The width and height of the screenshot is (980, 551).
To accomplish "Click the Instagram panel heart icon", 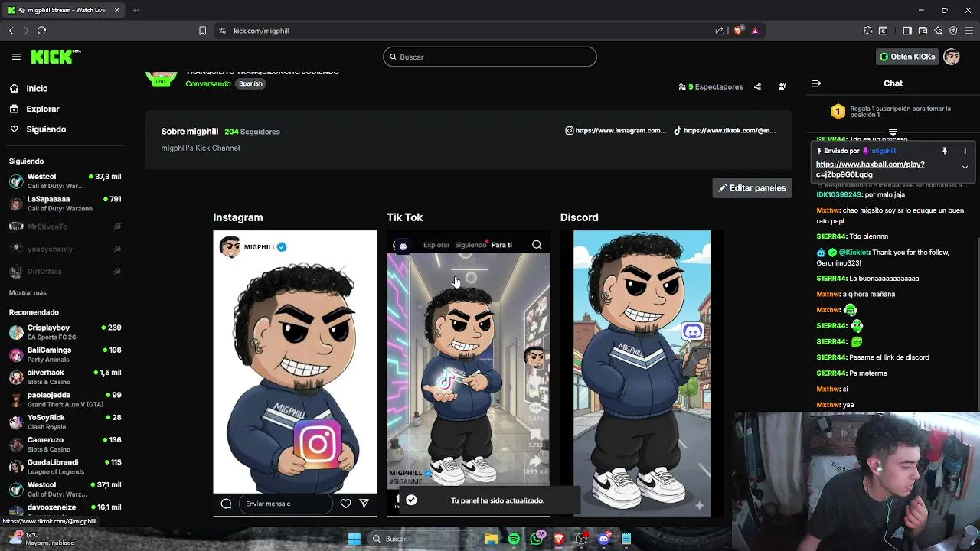I will pyautogui.click(x=345, y=504).
